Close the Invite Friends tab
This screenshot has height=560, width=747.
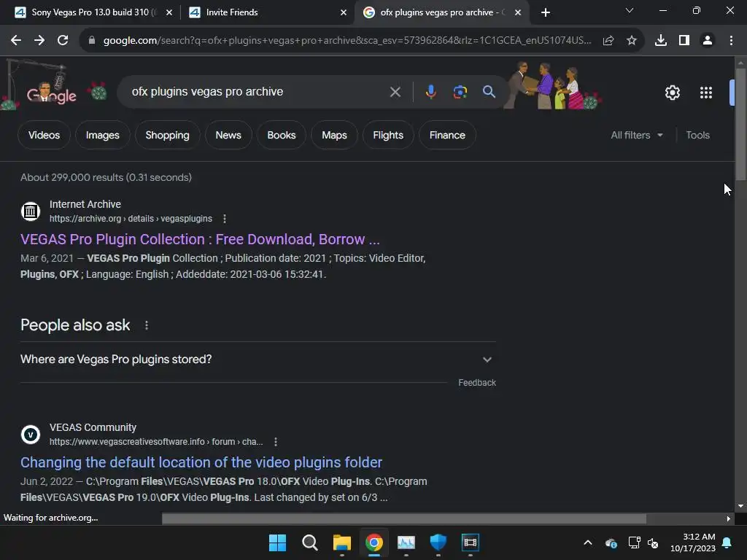344,12
